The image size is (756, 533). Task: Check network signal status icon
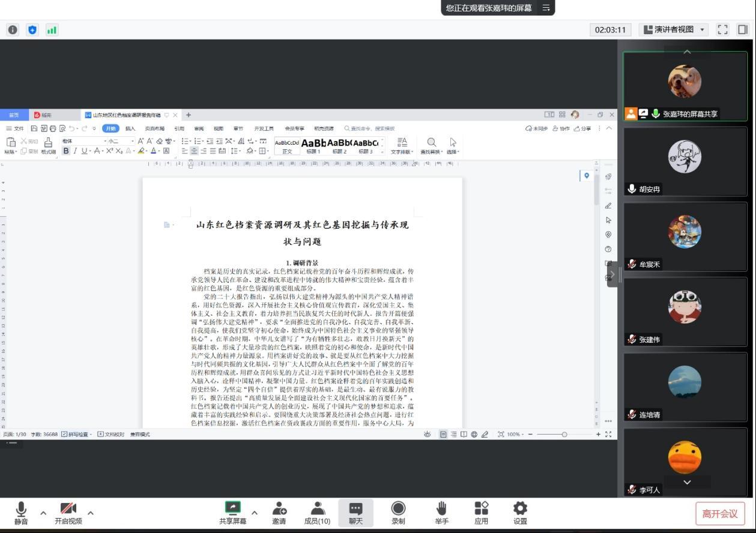(x=52, y=29)
